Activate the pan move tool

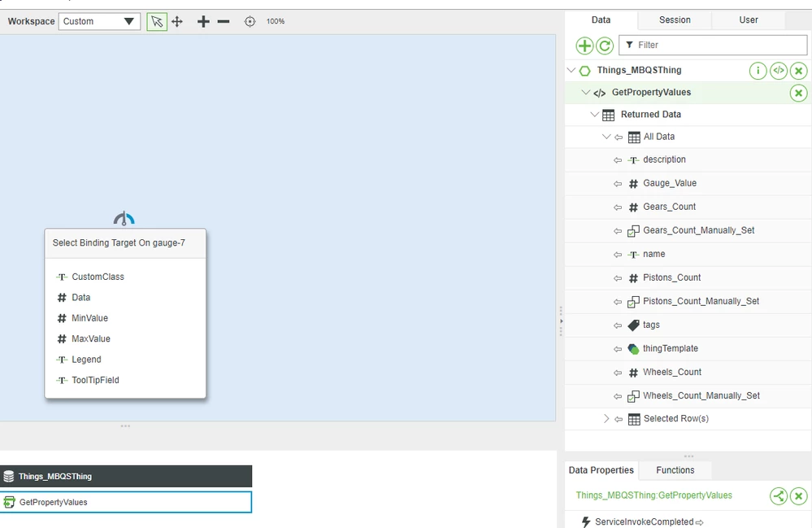(x=177, y=22)
